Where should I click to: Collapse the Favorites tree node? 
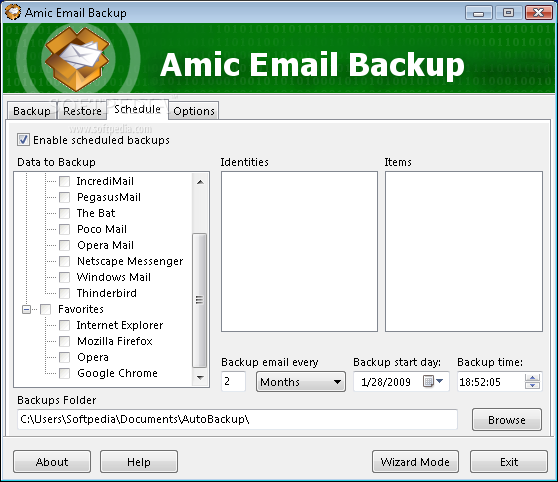26,309
